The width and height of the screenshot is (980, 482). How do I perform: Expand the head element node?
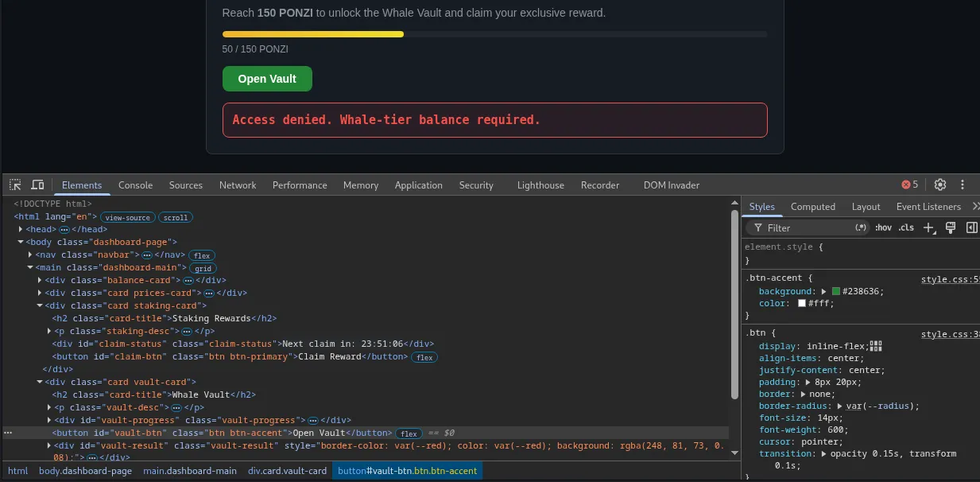coord(21,229)
